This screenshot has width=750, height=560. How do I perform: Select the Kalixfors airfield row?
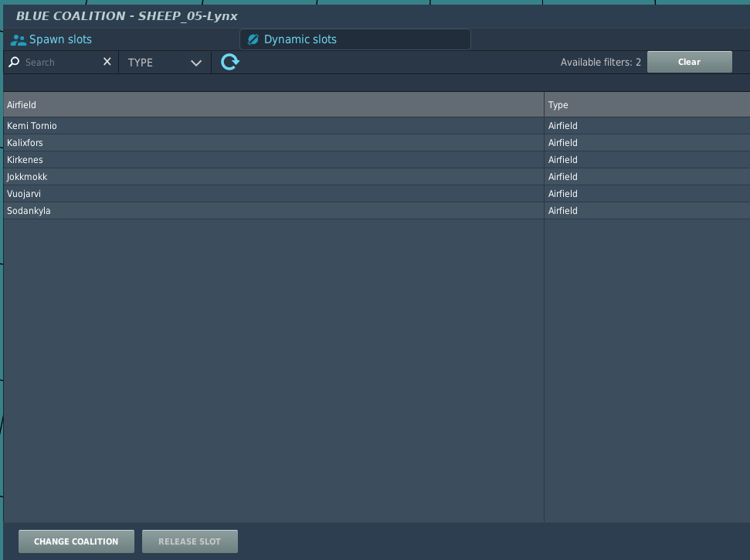273,143
